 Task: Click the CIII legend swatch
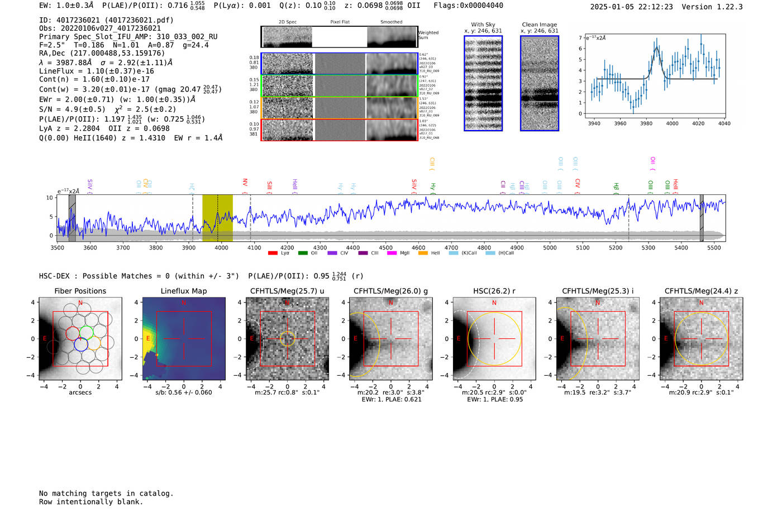(363, 253)
